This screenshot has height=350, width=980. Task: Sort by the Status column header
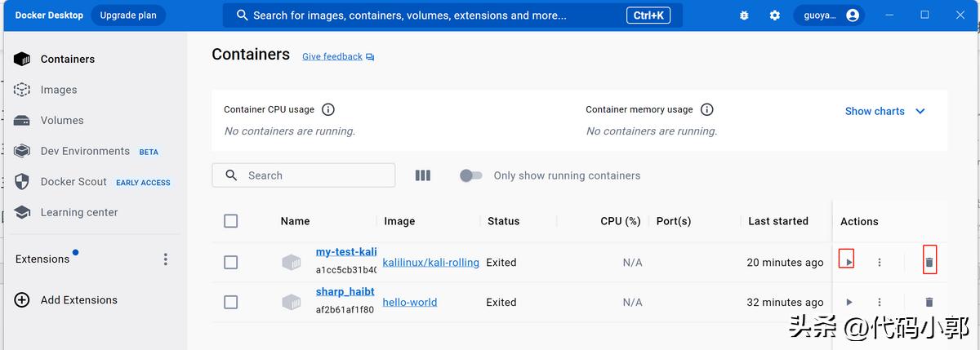503,221
